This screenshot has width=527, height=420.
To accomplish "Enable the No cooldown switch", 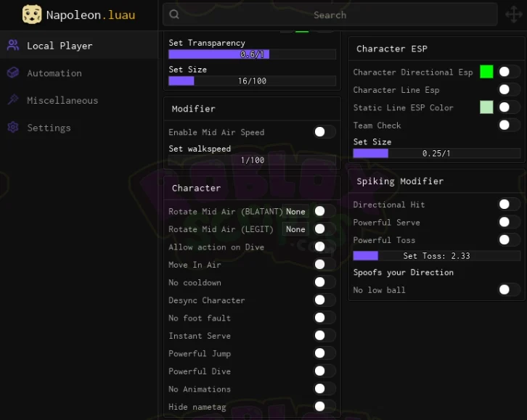I will 324,282.
